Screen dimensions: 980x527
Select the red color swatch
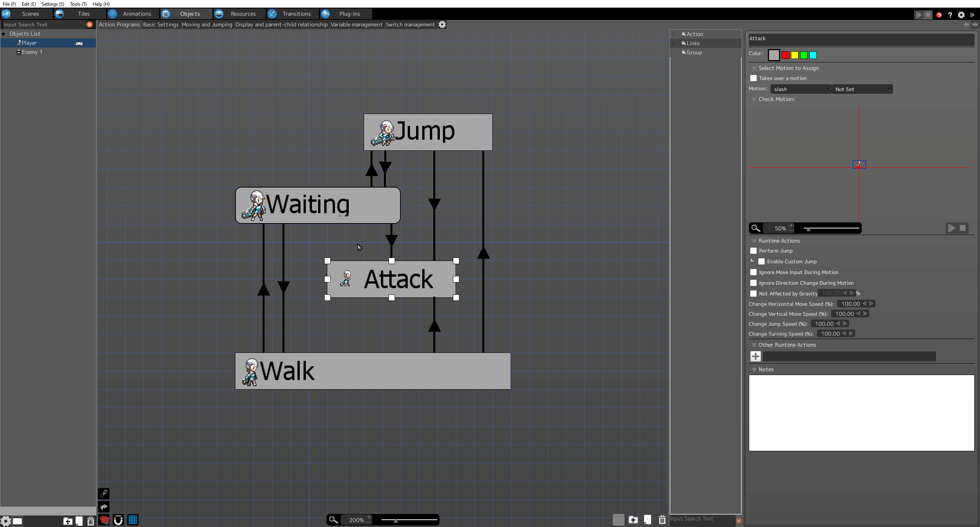click(785, 55)
